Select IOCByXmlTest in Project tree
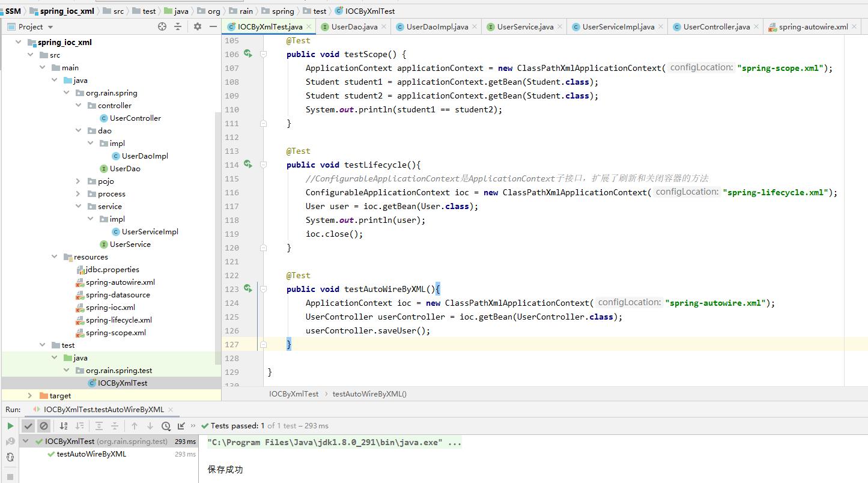868x483 pixels. 117,383
